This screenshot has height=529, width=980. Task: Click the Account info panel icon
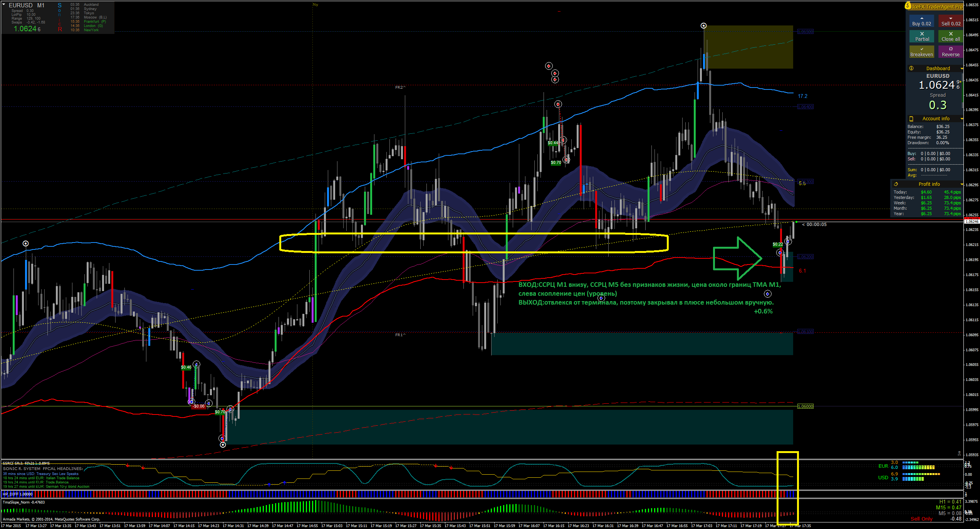coord(911,119)
